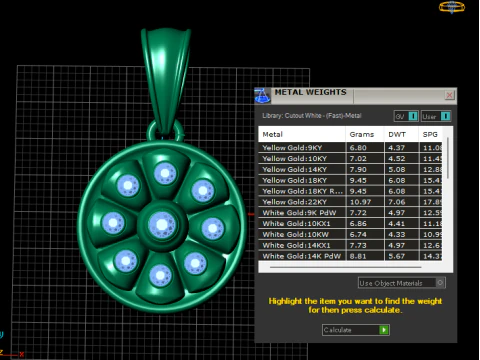The image size is (480, 360).
Task: Select the White Gold:9K PdW row
Action: click(350, 213)
